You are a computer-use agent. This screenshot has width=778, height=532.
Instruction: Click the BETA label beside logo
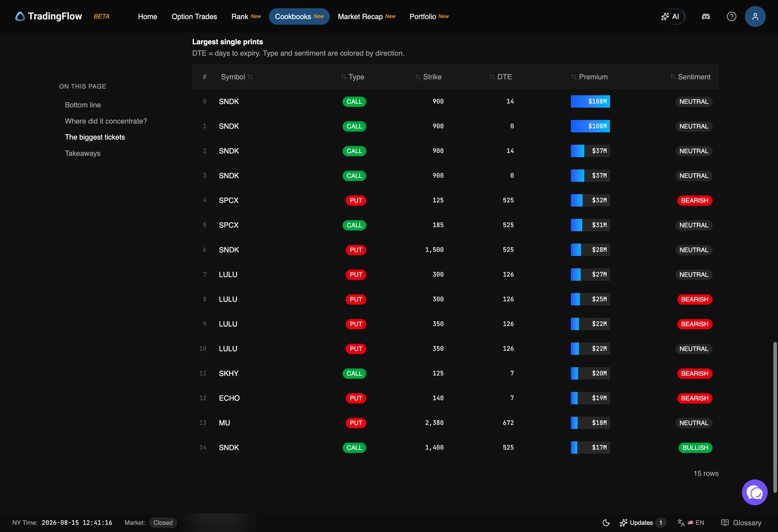pos(102,16)
